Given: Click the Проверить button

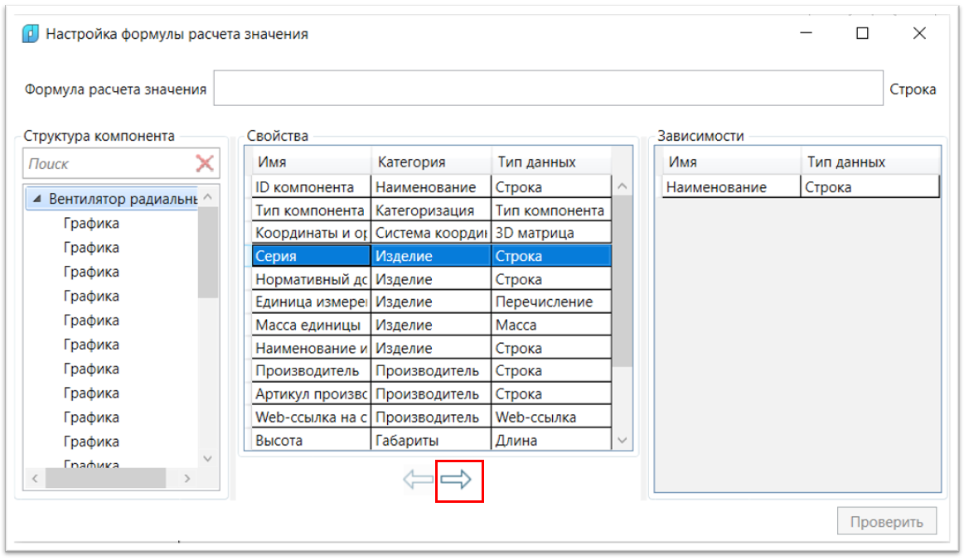Looking at the screenshot, I should coord(886,522).
